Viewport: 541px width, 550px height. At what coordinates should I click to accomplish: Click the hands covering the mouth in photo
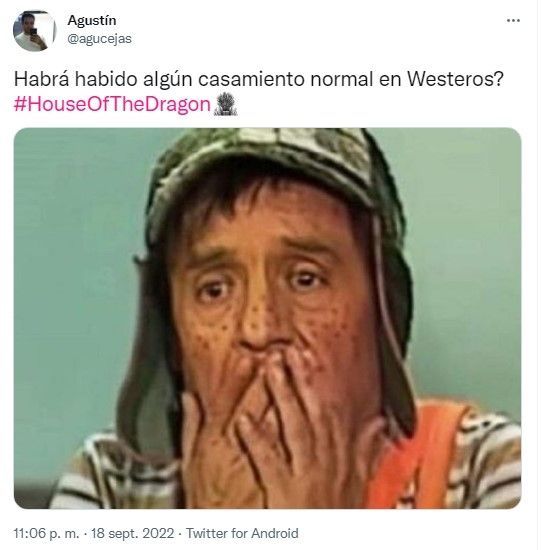click(267, 421)
